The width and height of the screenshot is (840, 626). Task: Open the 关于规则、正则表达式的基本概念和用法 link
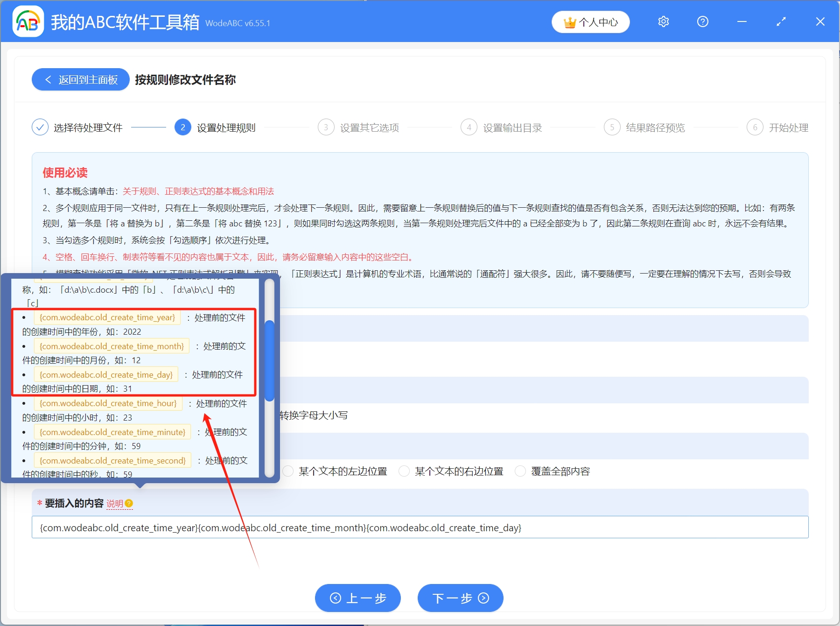click(198, 191)
